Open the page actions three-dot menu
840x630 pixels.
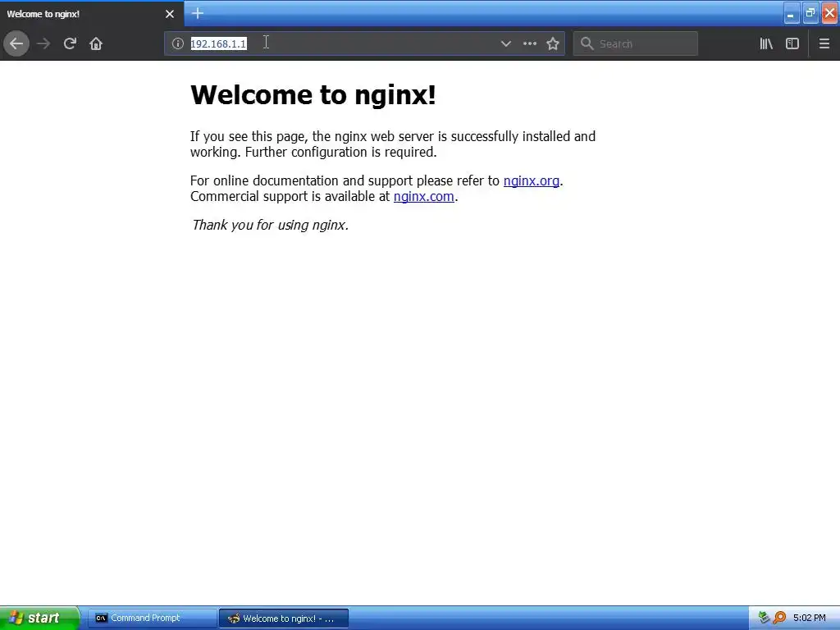click(529, 43)
